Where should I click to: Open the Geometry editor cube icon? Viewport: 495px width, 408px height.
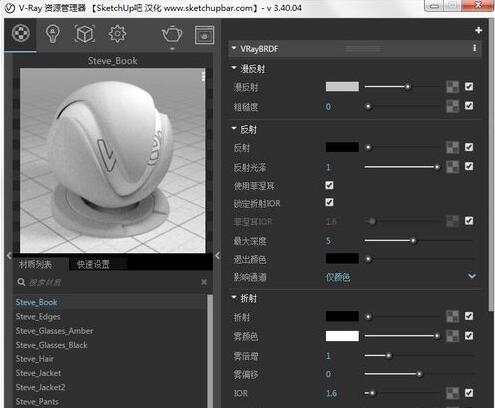[85, 34]
